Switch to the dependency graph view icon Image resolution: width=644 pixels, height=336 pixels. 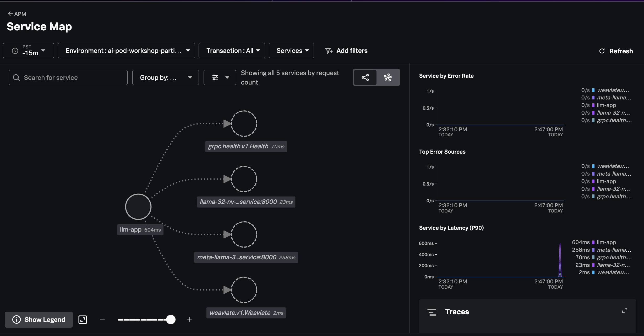click(365, 77)
